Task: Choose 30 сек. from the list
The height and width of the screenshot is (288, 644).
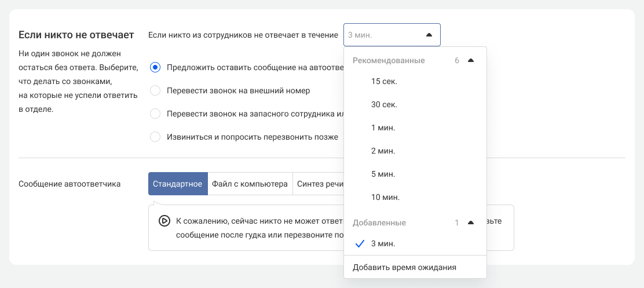Action: click(384, 105)
